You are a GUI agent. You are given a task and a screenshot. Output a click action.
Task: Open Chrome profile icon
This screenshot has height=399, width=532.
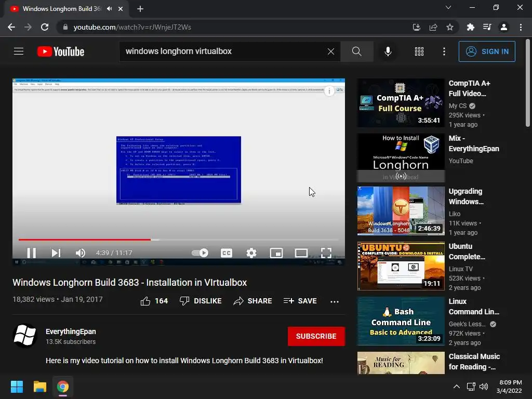coord(504,27)
